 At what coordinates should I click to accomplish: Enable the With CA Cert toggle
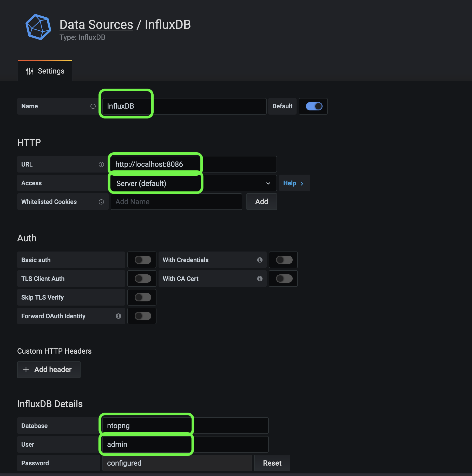point(284,279)
